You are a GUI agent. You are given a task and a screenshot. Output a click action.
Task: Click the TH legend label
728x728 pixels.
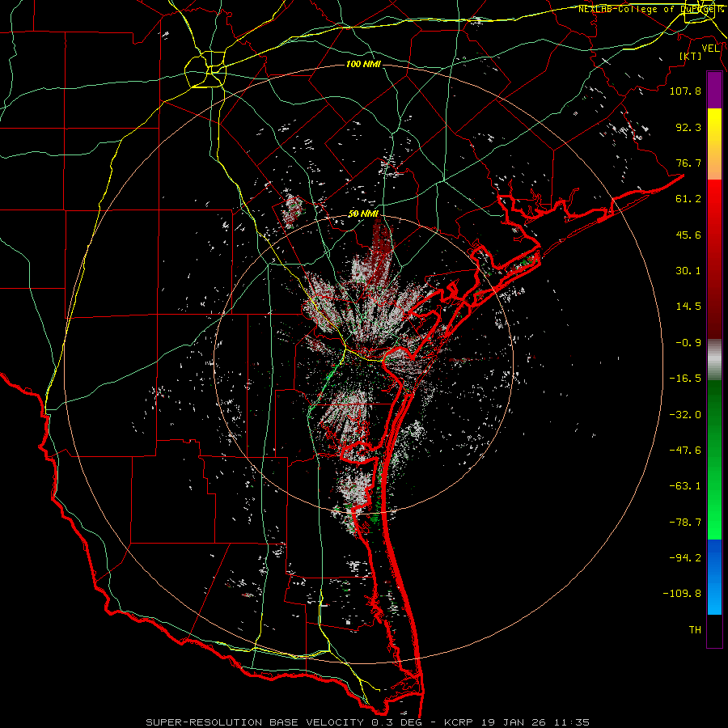(695, 630)
